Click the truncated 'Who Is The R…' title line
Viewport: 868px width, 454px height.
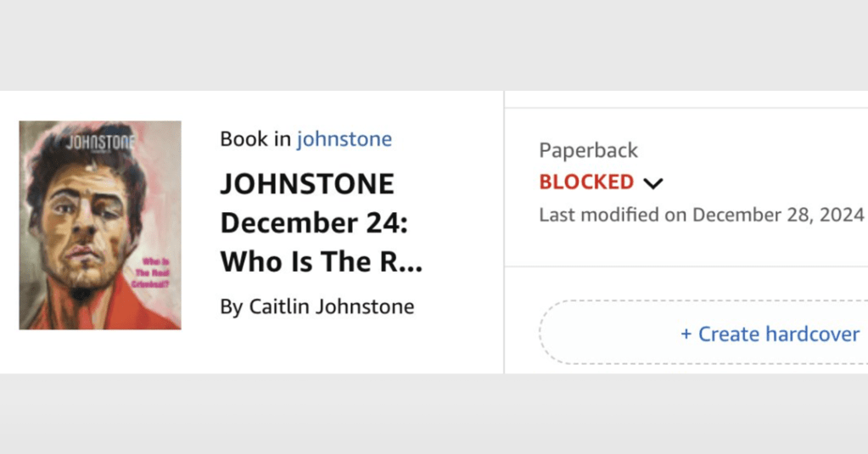click(x=321, y=262)
